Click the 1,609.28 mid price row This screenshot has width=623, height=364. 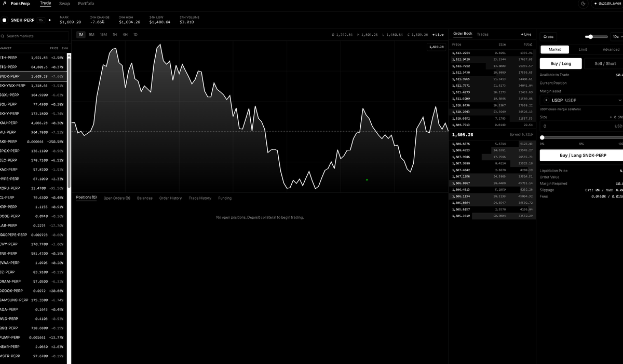(x=493, y=134)
